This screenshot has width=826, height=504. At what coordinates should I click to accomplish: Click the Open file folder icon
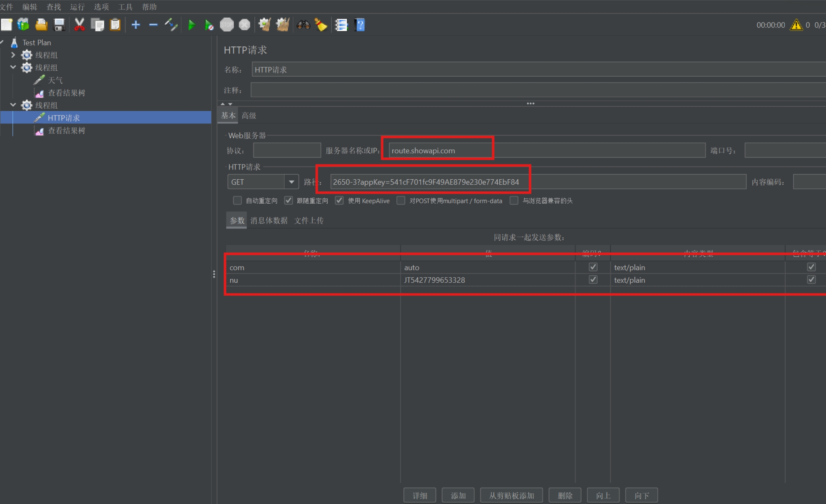point(41,25)
